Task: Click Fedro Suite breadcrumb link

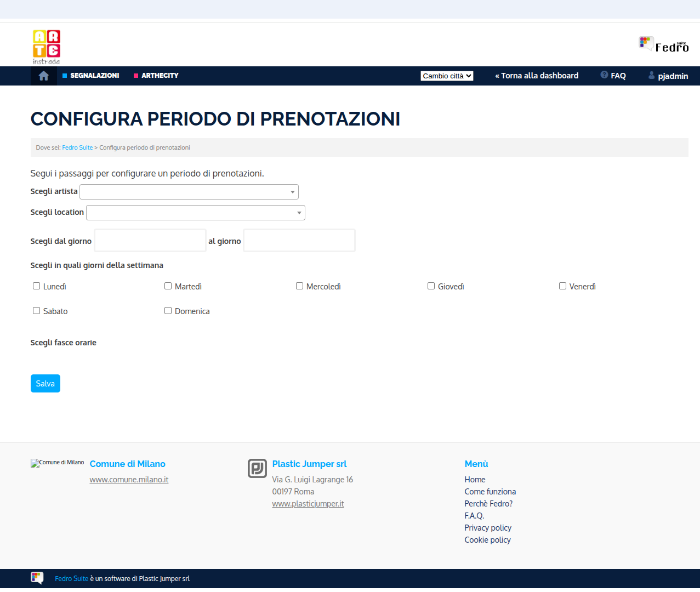Action: click(77, 147)
